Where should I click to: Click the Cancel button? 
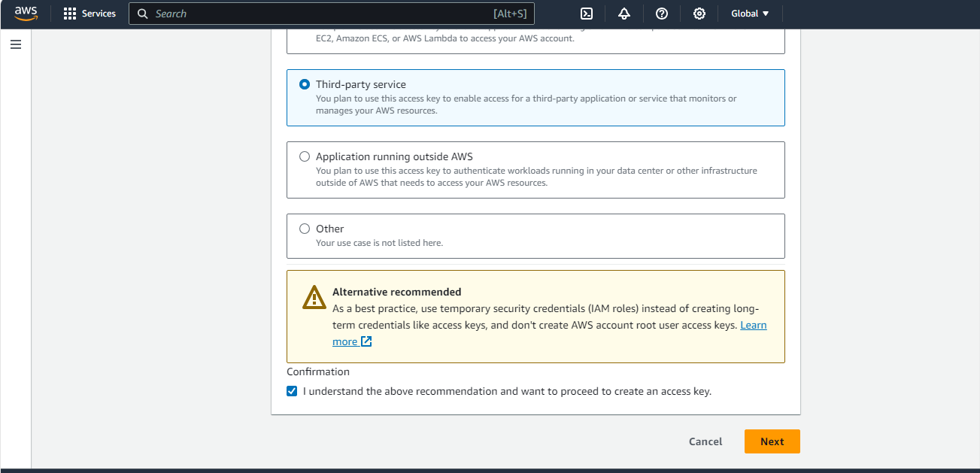[x=705, y=441]
